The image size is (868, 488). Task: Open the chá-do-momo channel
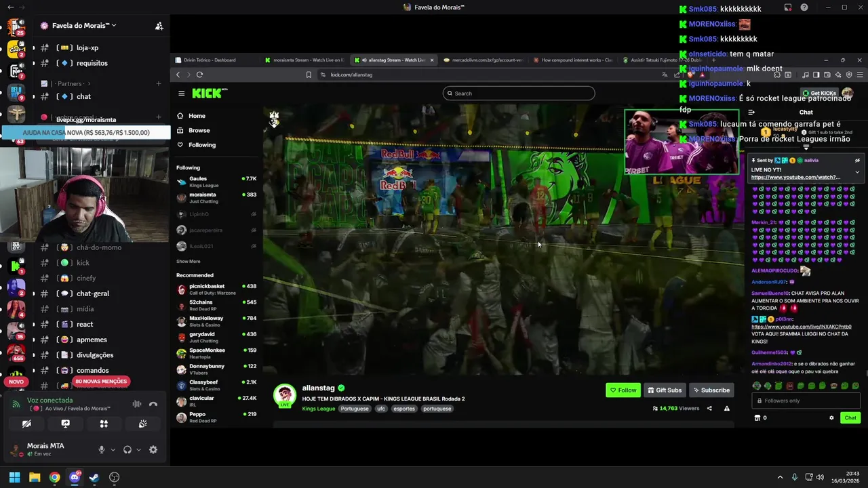[100, 247]
